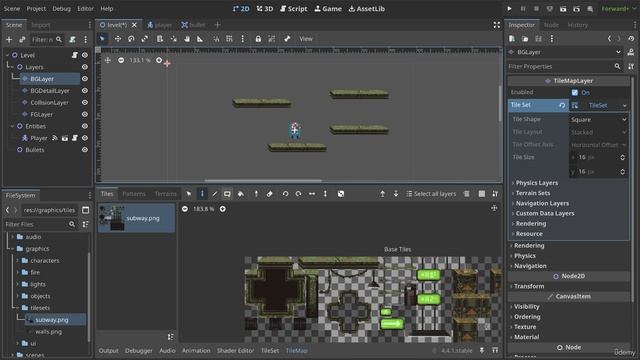Select walls.png in FileSystem

pos(48,332)
